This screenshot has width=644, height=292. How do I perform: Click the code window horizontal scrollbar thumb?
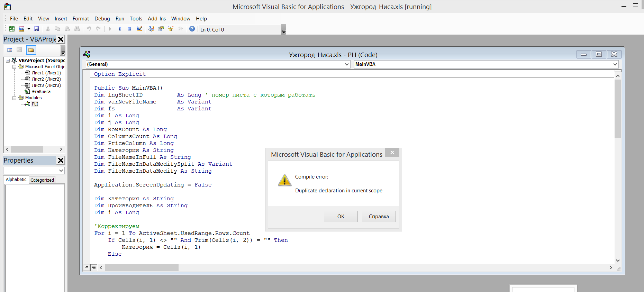pyautogui.click(x=142, y=268)
